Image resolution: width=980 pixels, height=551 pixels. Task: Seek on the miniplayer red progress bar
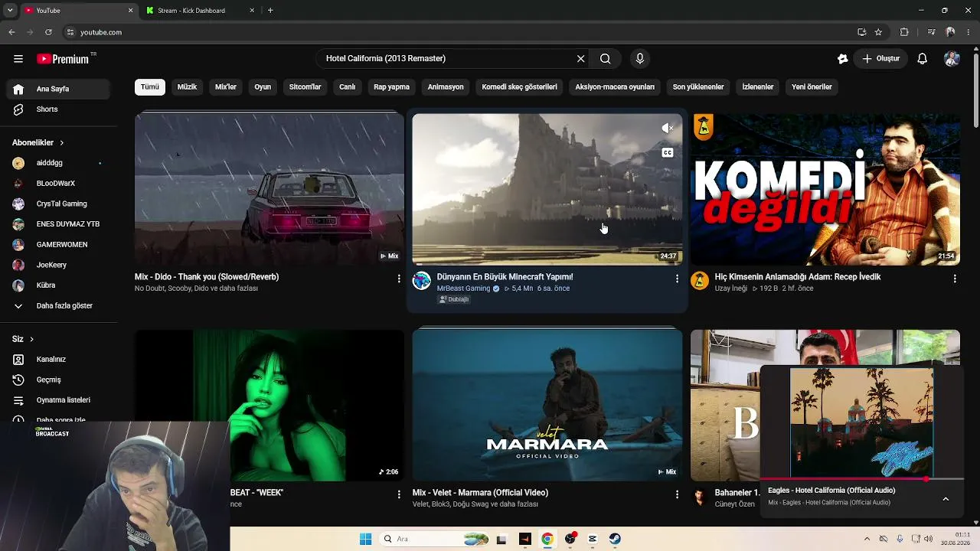(x=862, y=479)
